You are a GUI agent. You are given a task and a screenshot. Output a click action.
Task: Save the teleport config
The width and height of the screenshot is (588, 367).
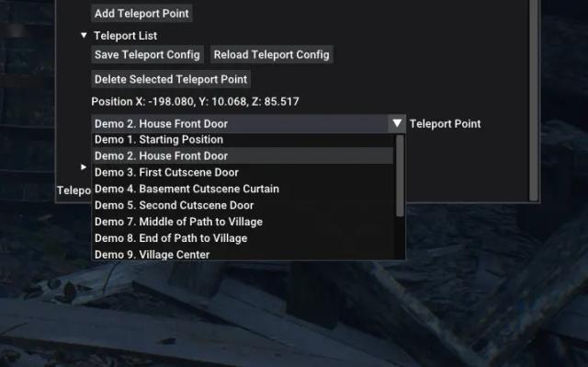pyautogui.click(x=147, y=55)
